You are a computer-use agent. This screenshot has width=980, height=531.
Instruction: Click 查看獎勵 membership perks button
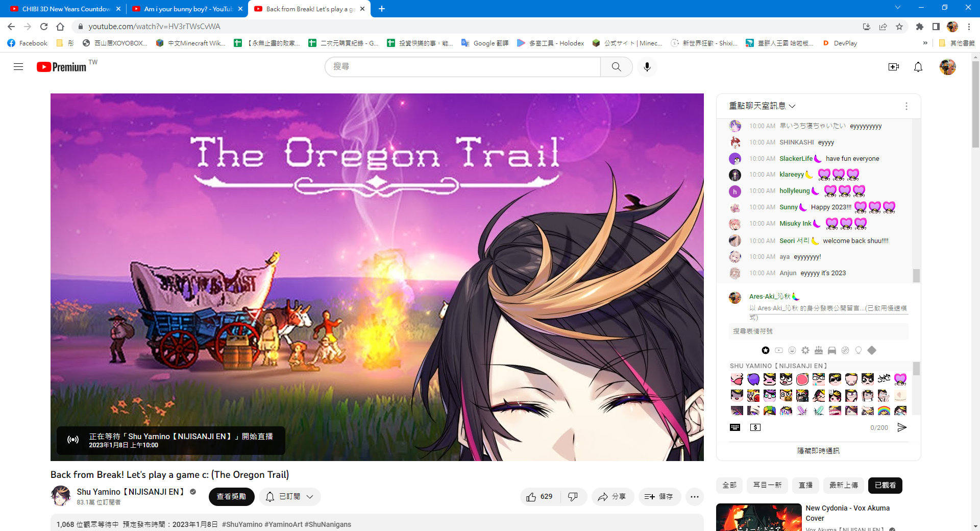(x=231, y=497)
